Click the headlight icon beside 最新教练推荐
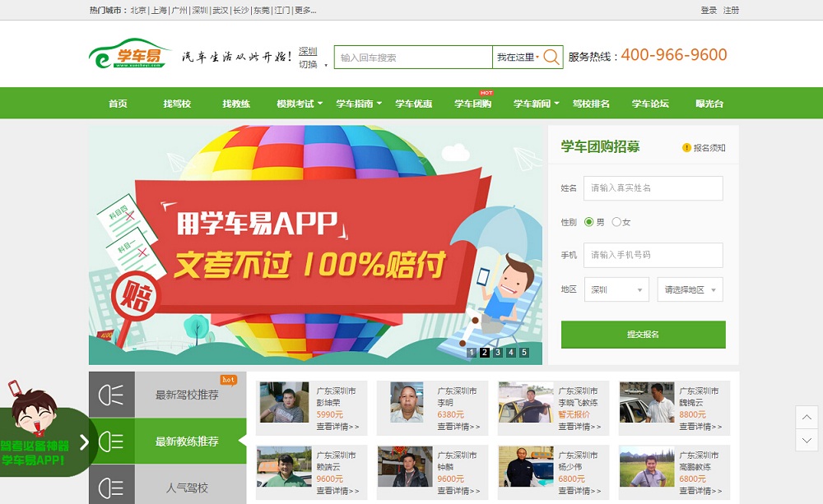This screenshot has height=504, width=823. point(111,441)
